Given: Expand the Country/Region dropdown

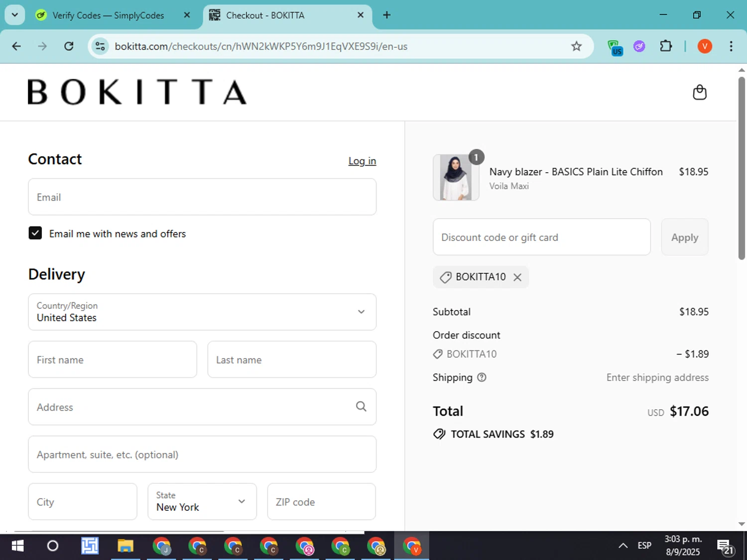Looking at the screenshot, I should [202, 312].
